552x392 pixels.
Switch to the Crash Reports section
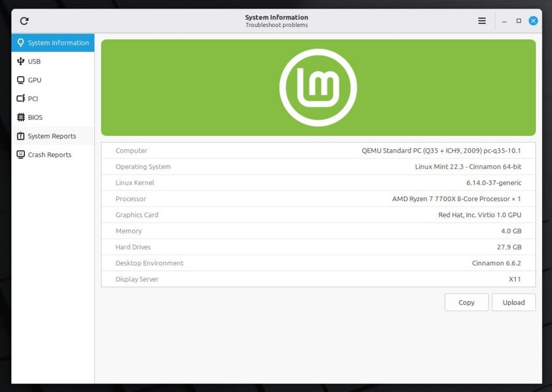(49, 155)
